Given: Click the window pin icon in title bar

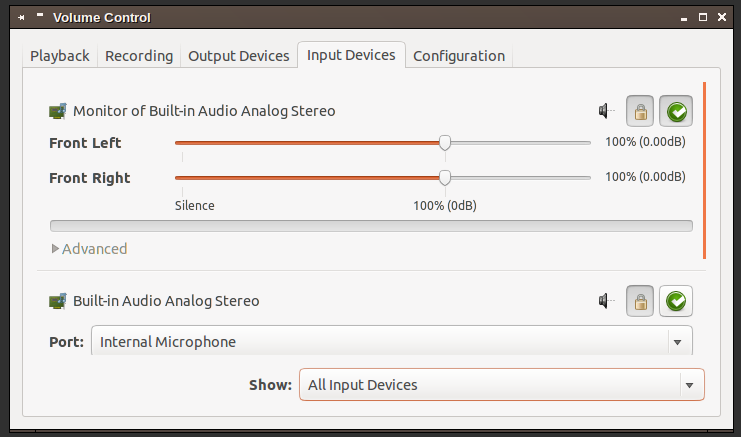Looking at the screenshot, I should 21,18.
